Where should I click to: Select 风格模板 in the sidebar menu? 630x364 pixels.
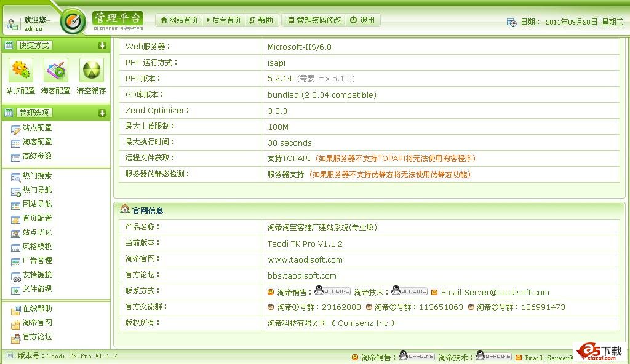click(x=37, y=247)
